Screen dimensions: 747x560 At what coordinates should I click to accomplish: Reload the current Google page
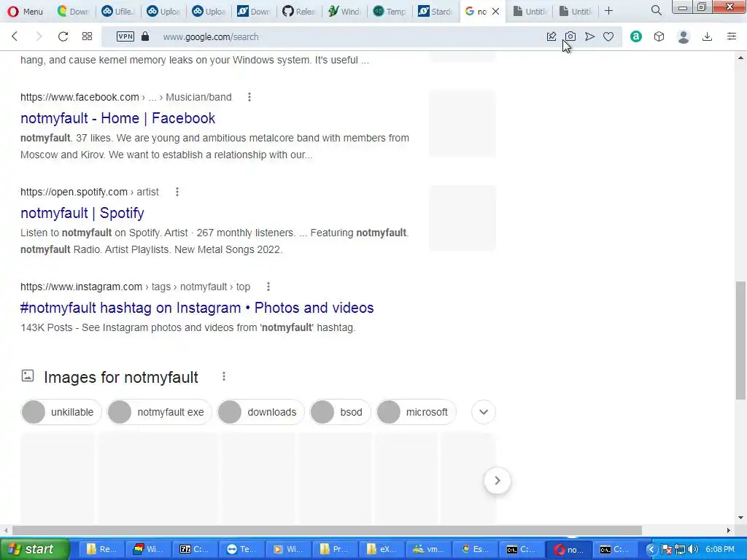pyautogui.click(x=63, y=36)
